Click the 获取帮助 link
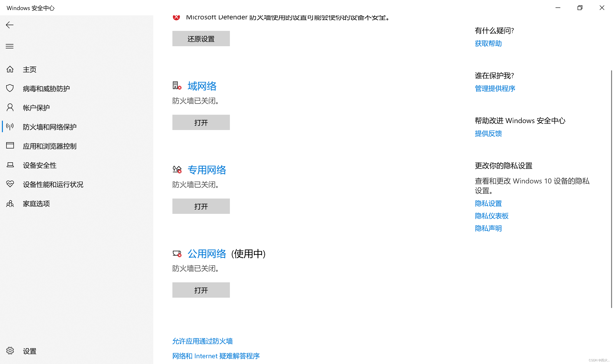Image resolution: width=613 pixels, height=364 pixels. [488, 43]
